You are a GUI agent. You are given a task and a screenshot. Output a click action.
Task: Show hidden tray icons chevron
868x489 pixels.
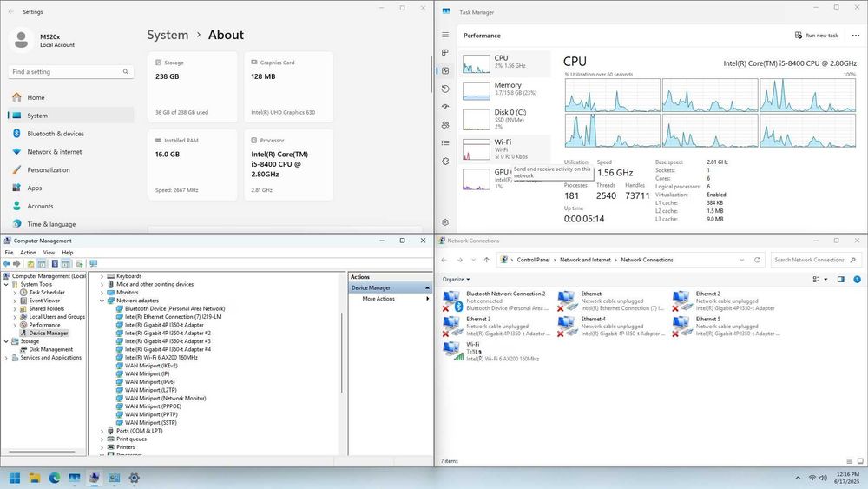click(x=798, y=478)
